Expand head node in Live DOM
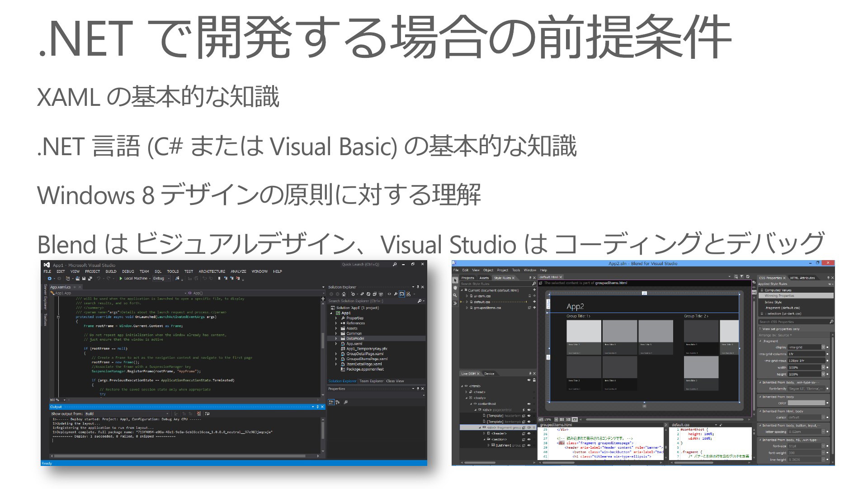868x489 pixels. [466, 392]
